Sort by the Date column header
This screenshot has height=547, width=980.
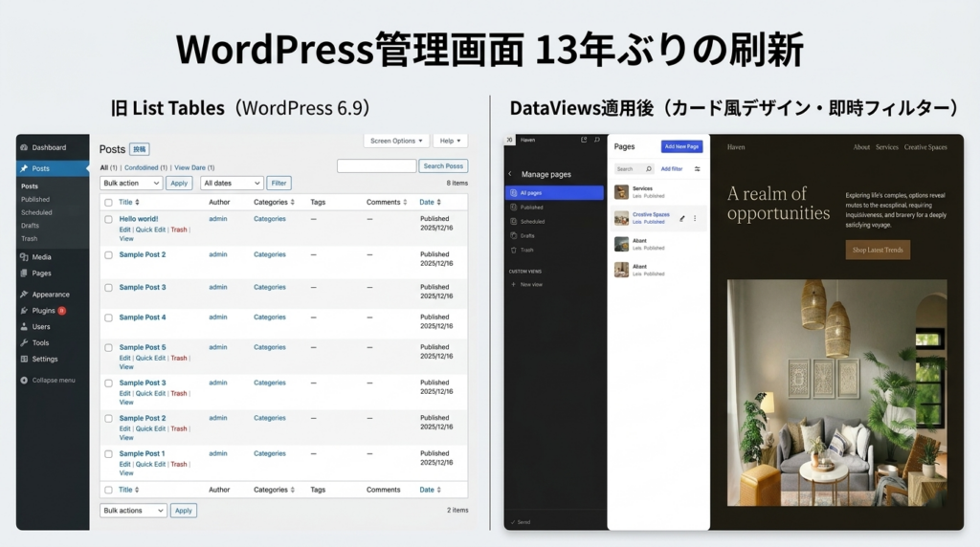[x=430, y=203]
